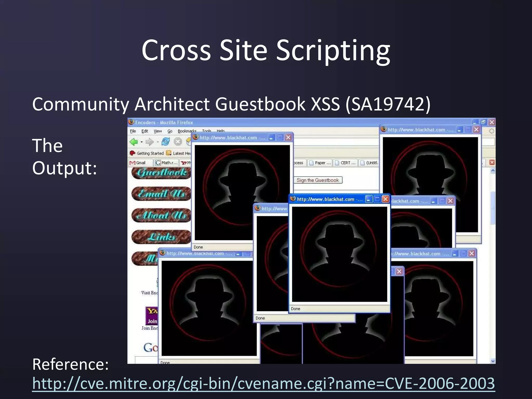
Task: Close the frontmost blackhat.com popup window
Action: (x=385, y=199)
